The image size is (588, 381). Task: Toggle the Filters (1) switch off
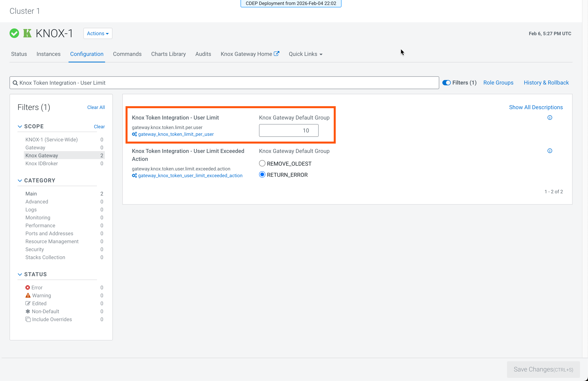pyautogui.click(x=446, y=83)
